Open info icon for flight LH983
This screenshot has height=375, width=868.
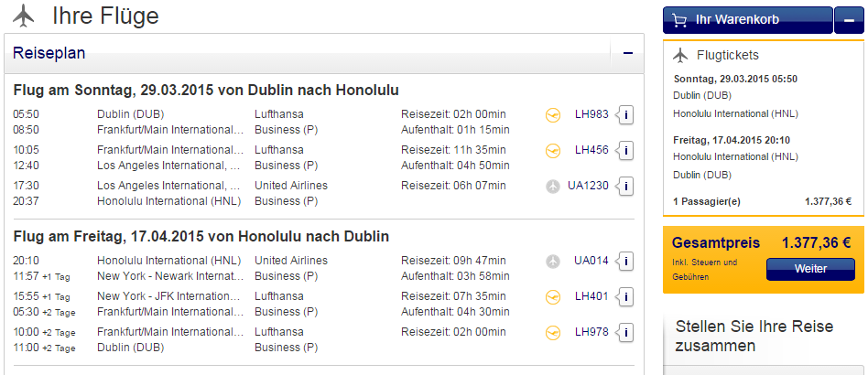coord(626,115)
